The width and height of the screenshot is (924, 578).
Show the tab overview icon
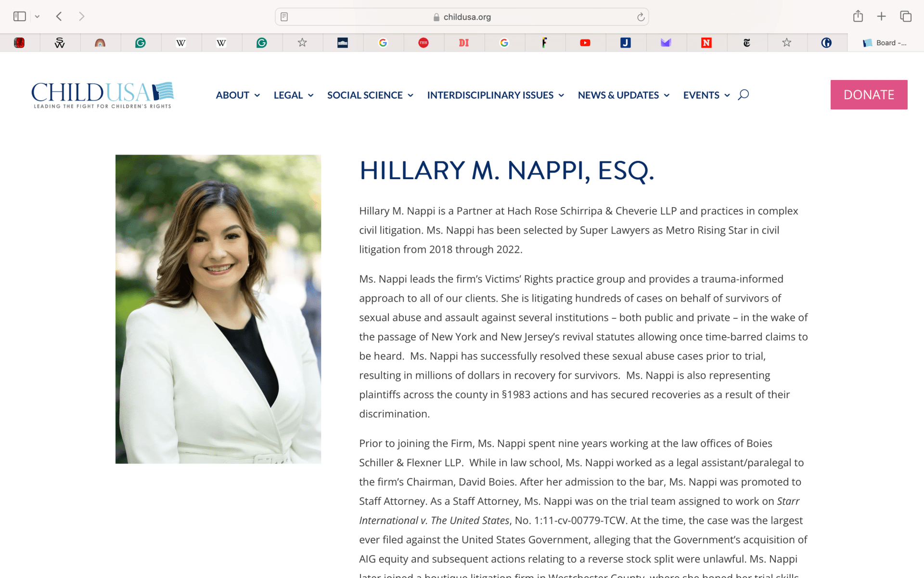(x=905, y=16)
